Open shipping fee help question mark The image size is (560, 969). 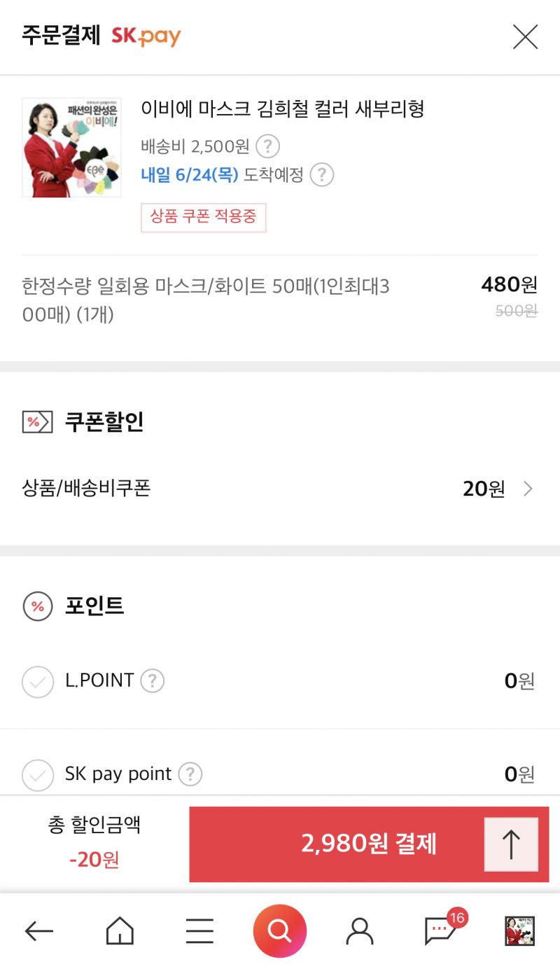267,146
